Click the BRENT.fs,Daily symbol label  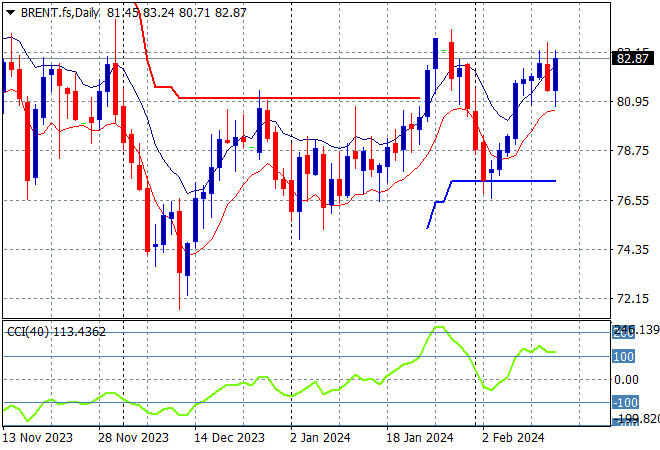[x=59, y=13]
